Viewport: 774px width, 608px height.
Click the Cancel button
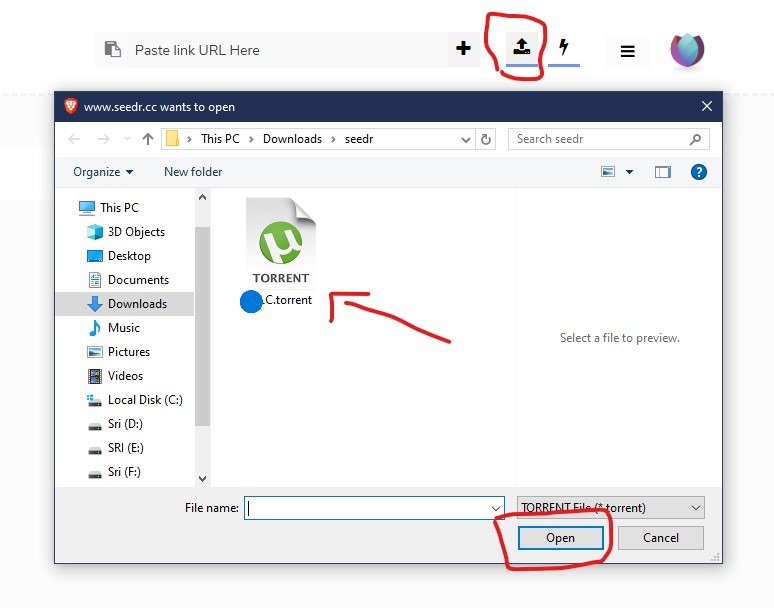[x=660, y=538]
